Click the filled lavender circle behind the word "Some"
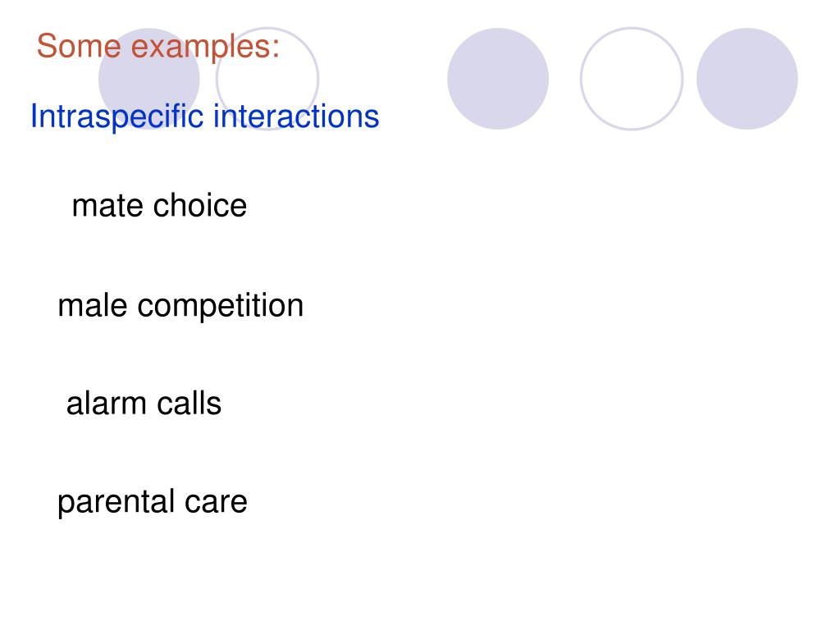The image size is (840, 630). tap(149, 79)
